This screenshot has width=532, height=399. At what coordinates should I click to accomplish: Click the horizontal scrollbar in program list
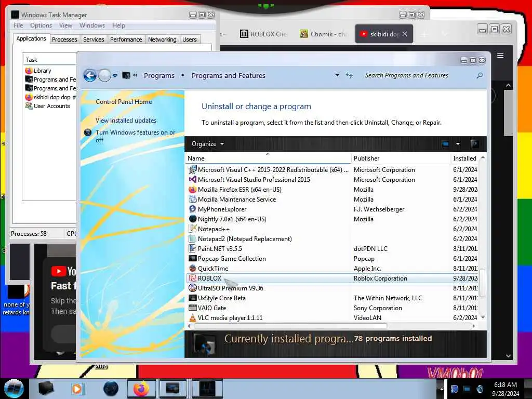coord(290,326)
